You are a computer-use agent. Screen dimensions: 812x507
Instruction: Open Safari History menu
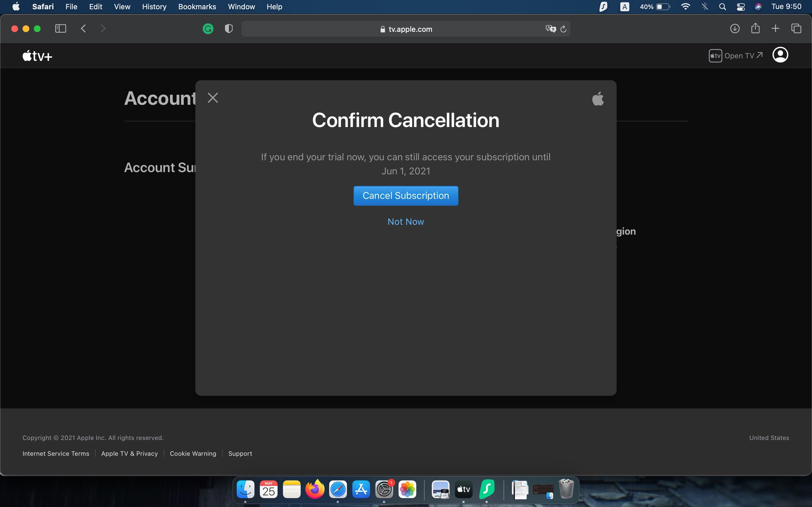point(154,6)
